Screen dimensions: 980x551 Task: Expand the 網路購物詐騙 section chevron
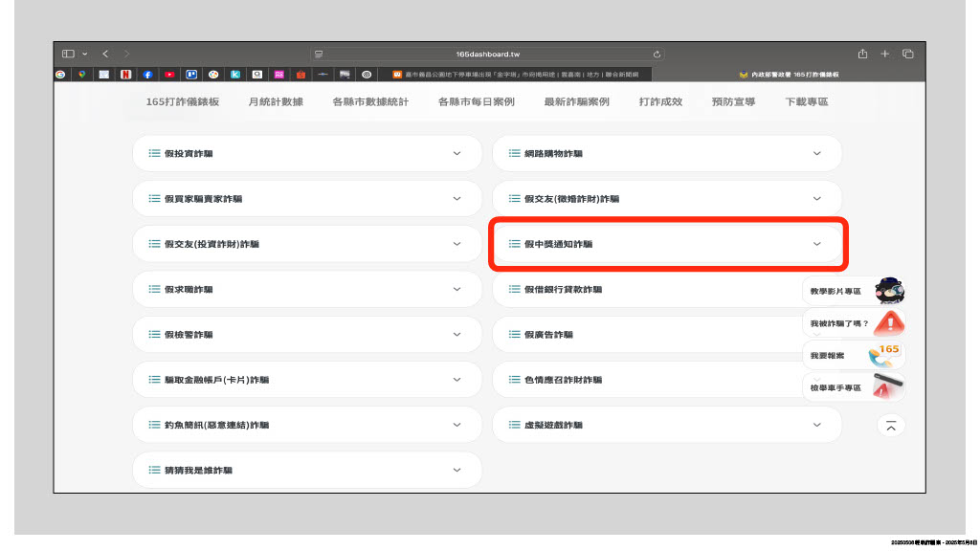click(x=816, y=153)
